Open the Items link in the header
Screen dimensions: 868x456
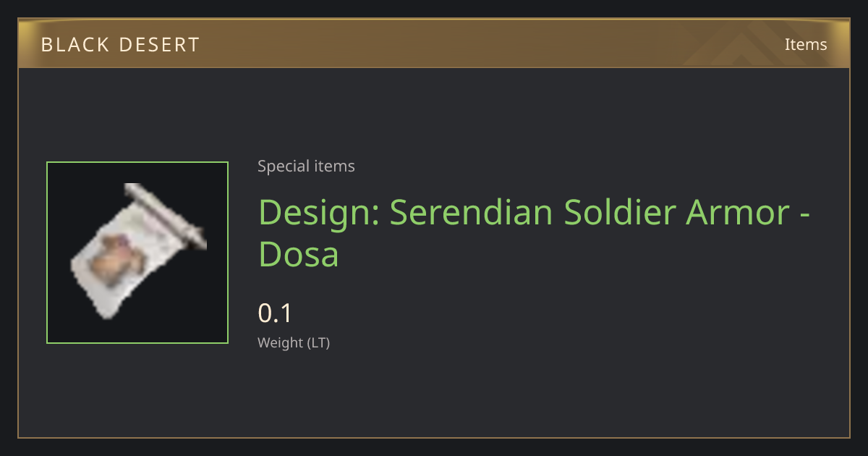[806, 44]
